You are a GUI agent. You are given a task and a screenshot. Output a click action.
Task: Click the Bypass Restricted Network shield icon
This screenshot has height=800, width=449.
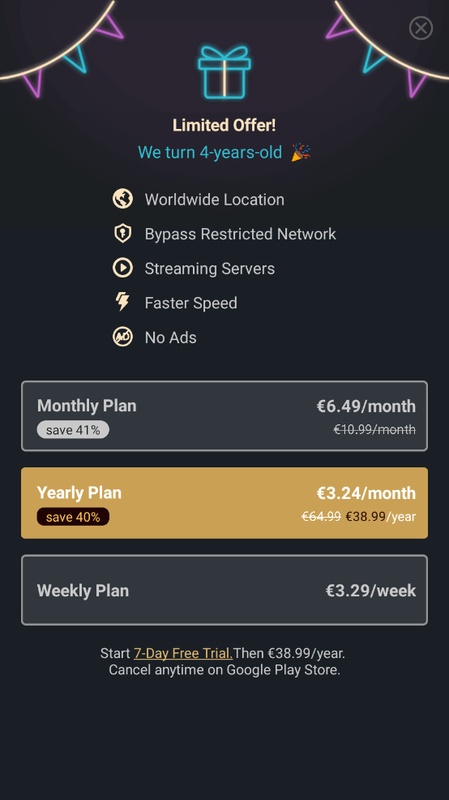tap(122, 234)
